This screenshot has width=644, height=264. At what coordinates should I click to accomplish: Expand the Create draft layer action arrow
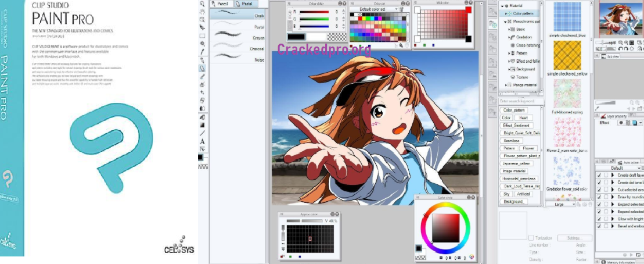click(x=613, y=175)
